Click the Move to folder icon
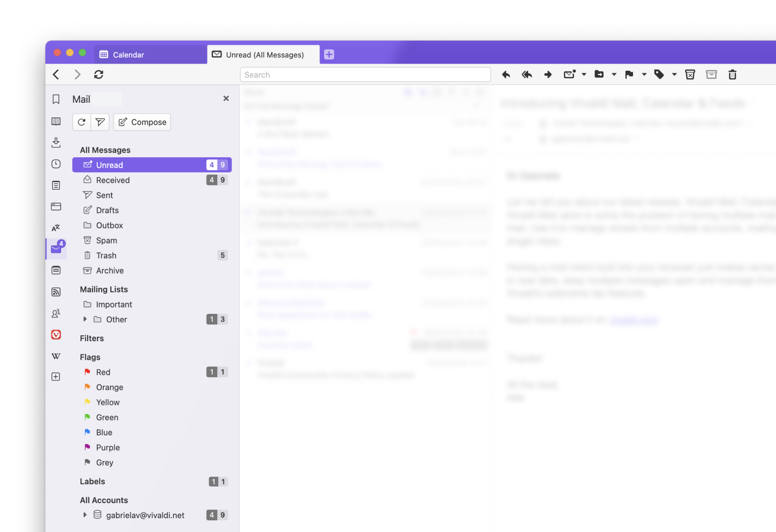This screenshot has width=776, height=532. [599, 75]
